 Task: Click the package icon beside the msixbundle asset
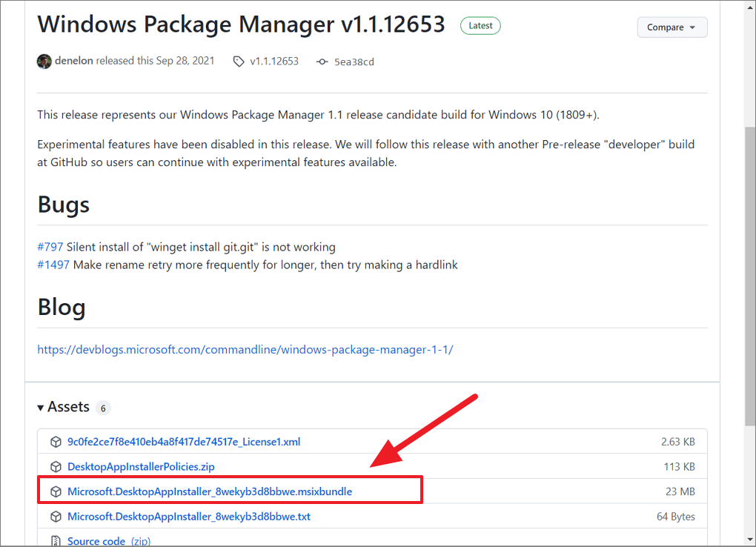(x=56, y=491)
